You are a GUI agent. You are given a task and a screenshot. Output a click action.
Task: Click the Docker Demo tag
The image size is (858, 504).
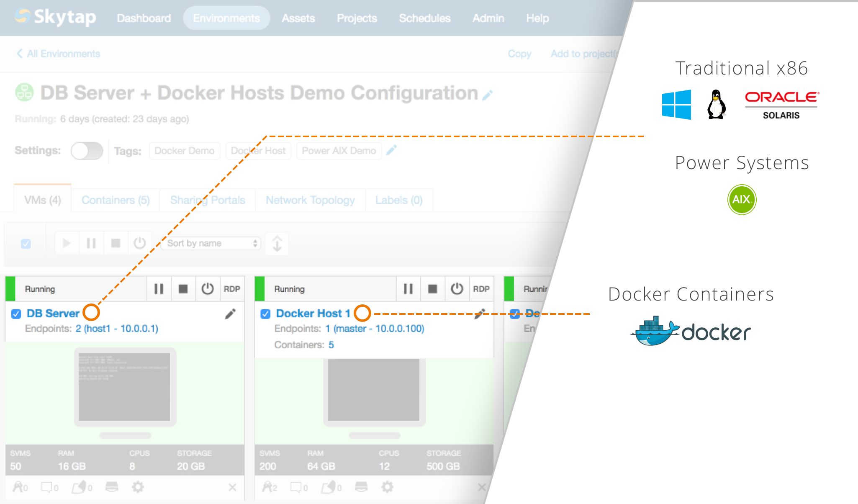point(184,151)
